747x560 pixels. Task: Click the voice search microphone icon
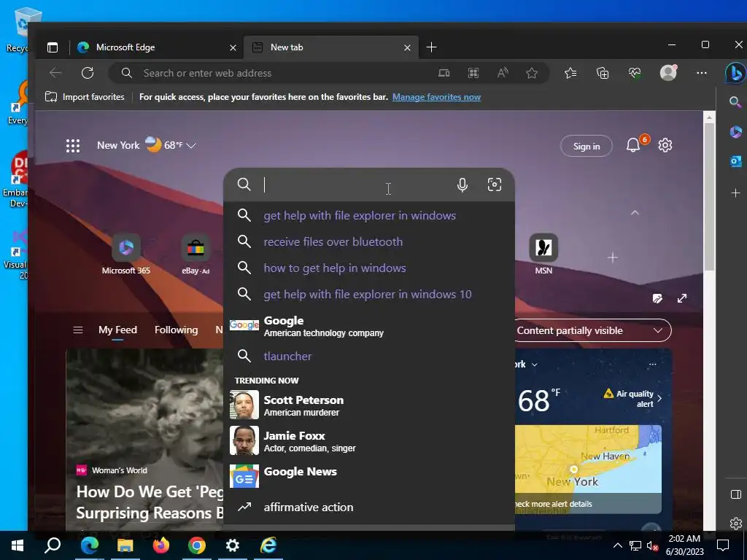point(462,184)
